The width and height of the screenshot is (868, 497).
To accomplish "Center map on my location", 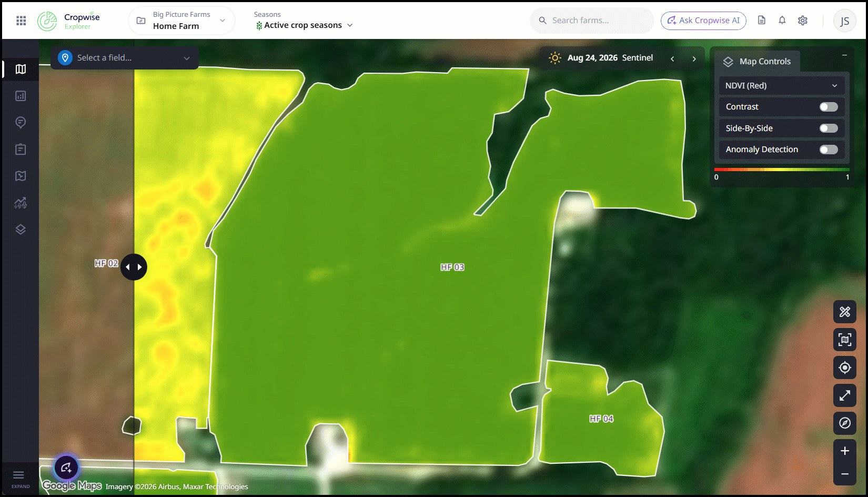I will (845, 367).
